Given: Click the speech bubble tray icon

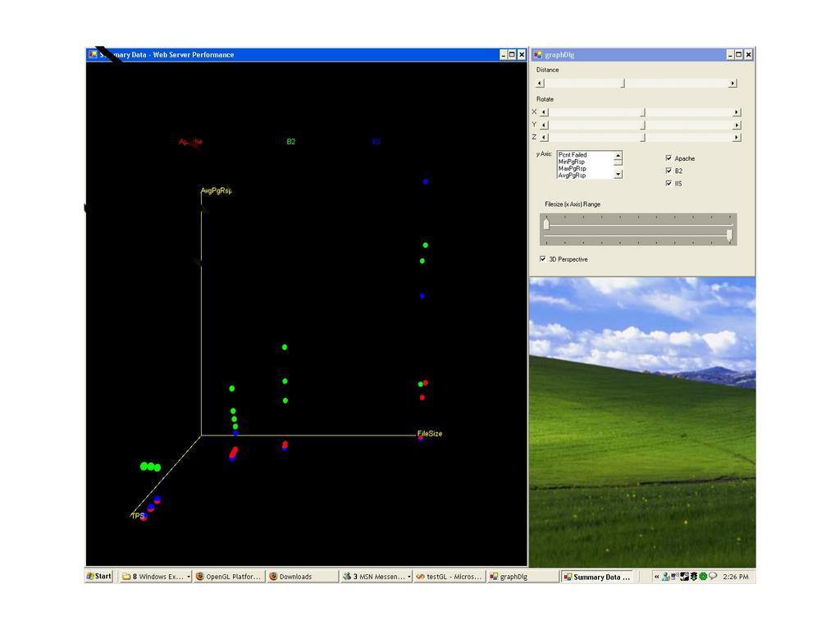Looking at the screenshot, I should coord(713,577).
